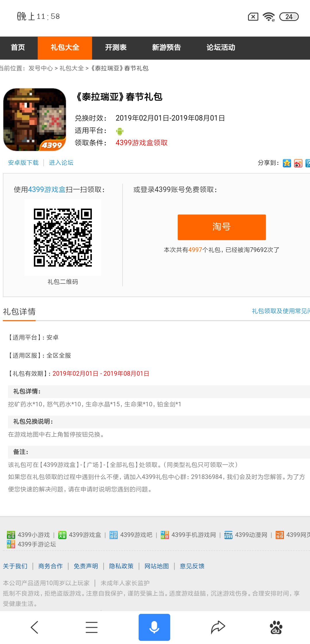
Task: Tap the 4399动漫网 footer icon
Action: (228, 535)
